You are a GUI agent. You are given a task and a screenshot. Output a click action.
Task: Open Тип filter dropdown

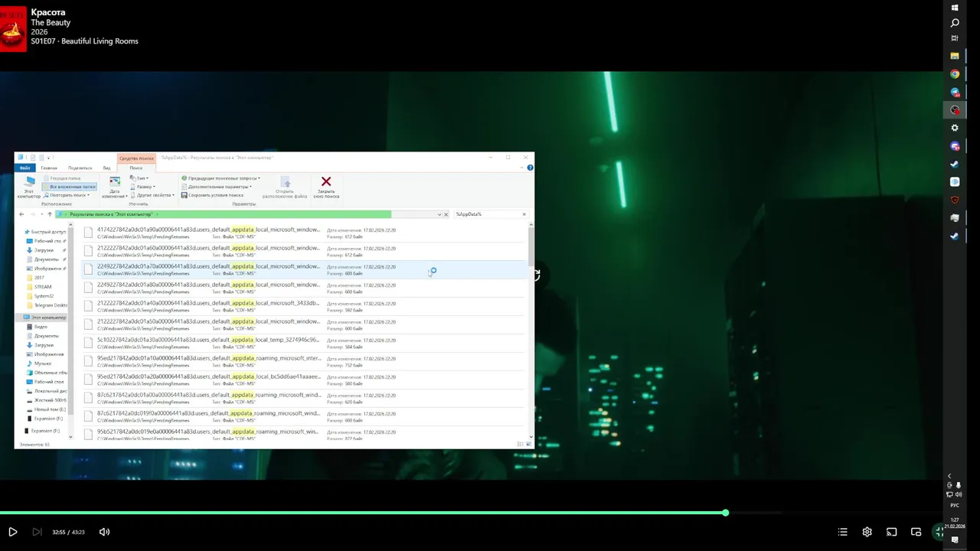coord(139,178)
